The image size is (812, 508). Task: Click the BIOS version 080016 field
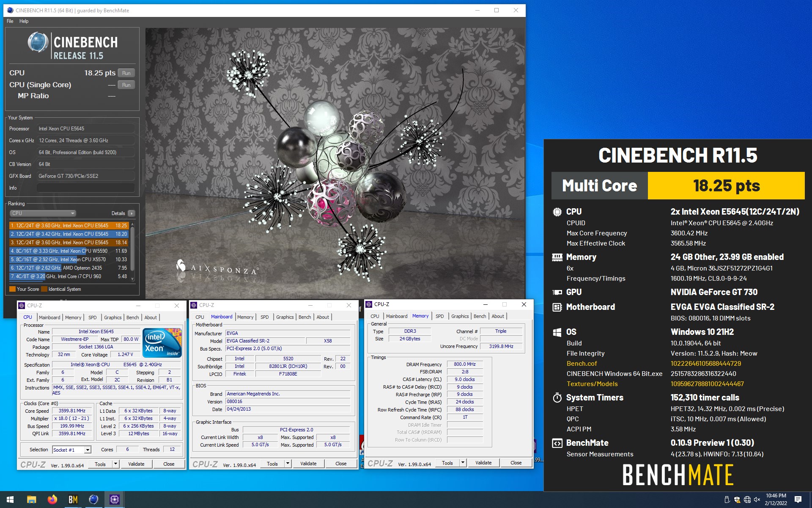click(x=288, y=401)
